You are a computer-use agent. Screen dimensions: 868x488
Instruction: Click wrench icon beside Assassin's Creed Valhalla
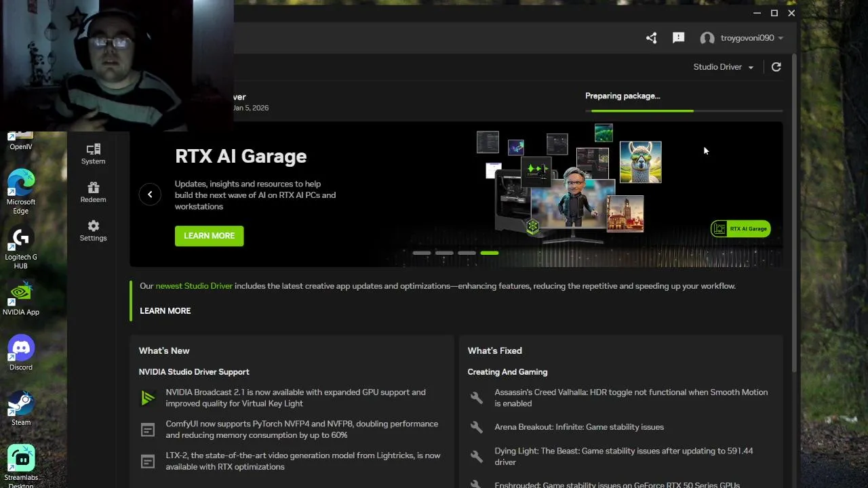[477, 398]
